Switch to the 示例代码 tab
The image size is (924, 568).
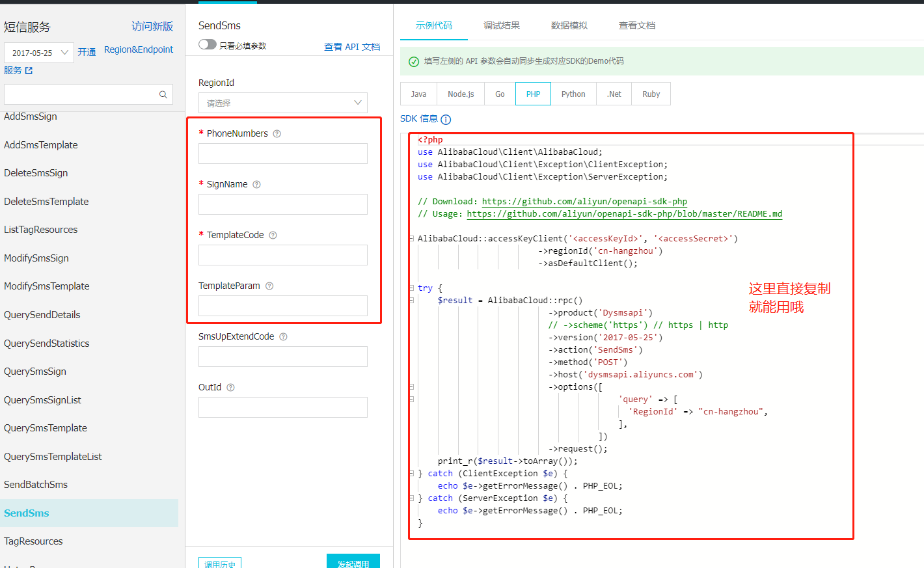coord(434,25)
